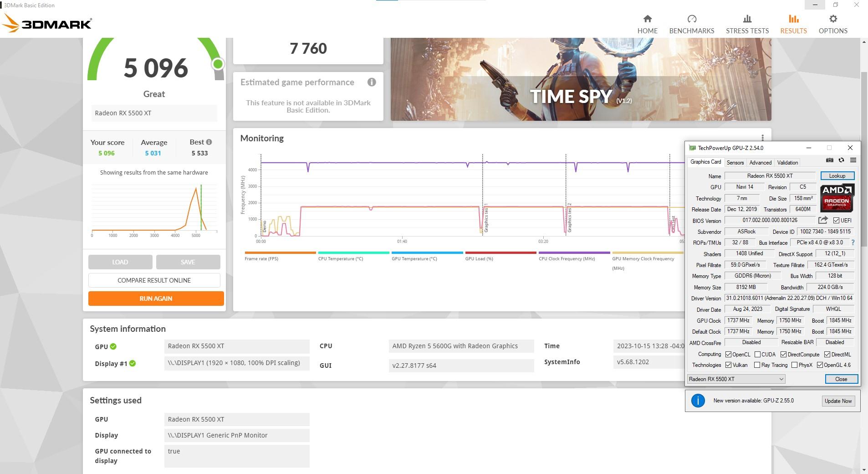Switch to Sensors tab in GPU-Z
This screenshot has width=868, height=474.
click(x=735, y=163)
